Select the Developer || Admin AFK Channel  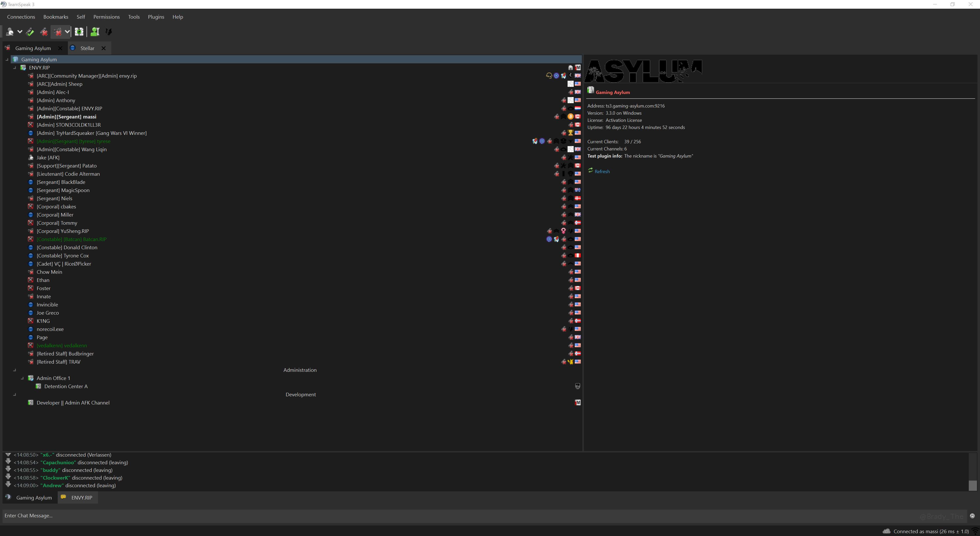click(73, 402)
